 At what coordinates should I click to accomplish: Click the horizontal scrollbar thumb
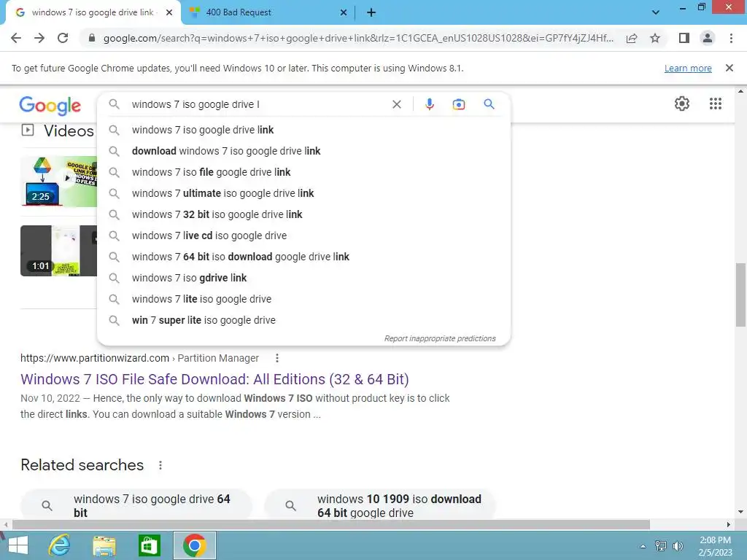pos(331,524)
